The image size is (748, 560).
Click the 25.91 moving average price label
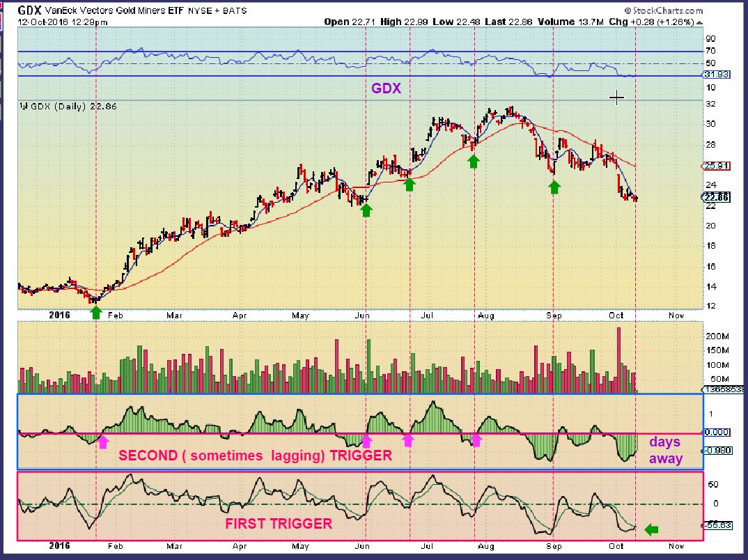point(716,166)
